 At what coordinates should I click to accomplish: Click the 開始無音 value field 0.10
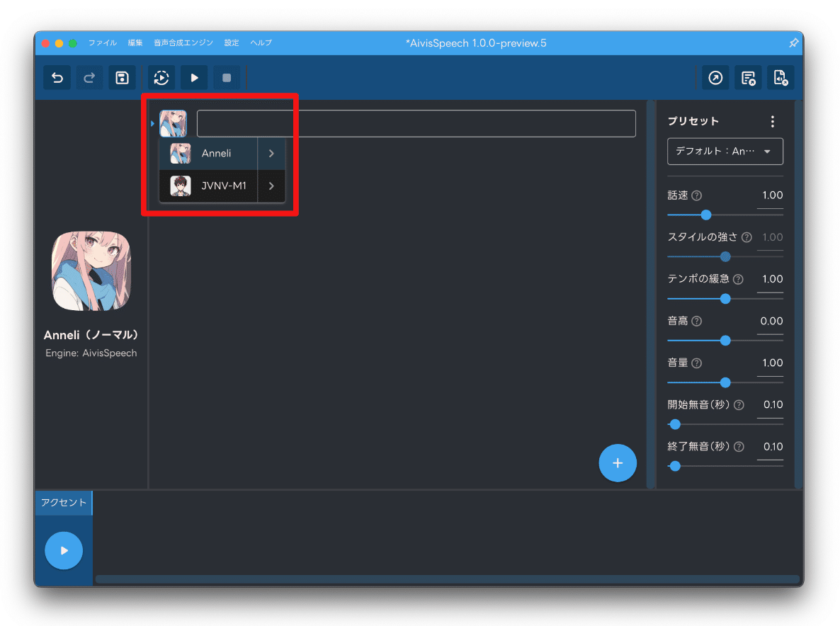771,405
